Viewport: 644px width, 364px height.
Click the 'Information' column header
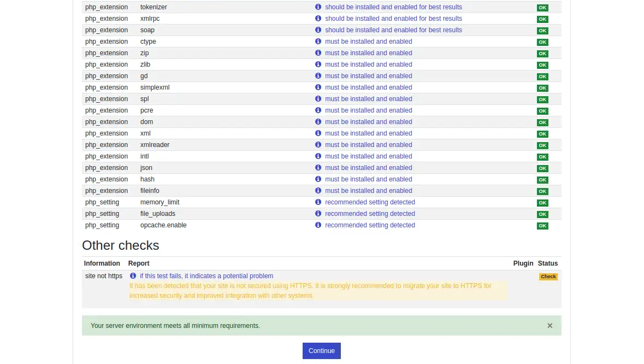tap(102, 264)
